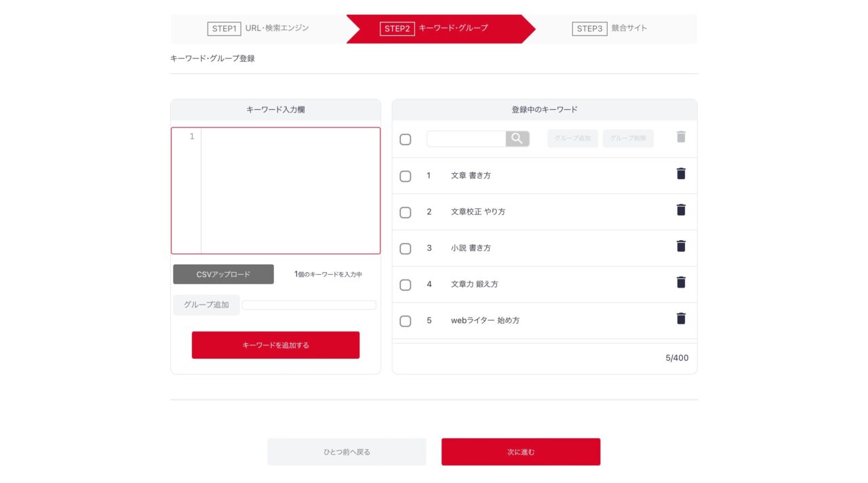
Task: Click the search magnifier icon
Action: pos(517,138)
